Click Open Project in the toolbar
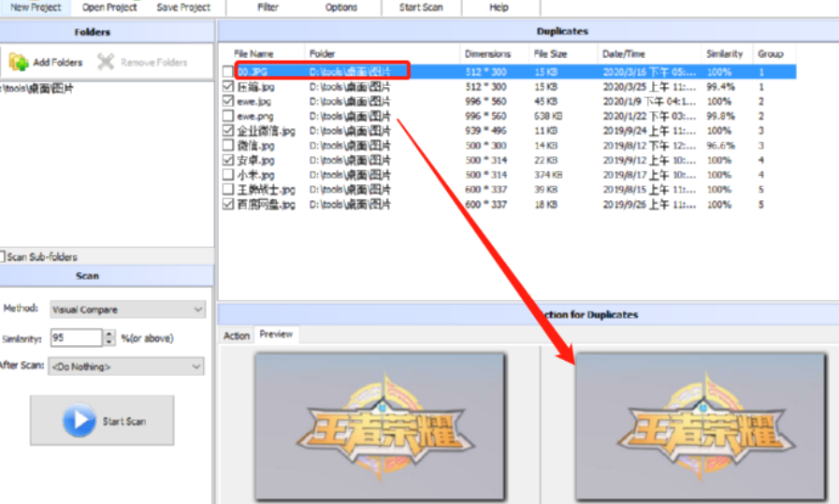 (109, 7)
